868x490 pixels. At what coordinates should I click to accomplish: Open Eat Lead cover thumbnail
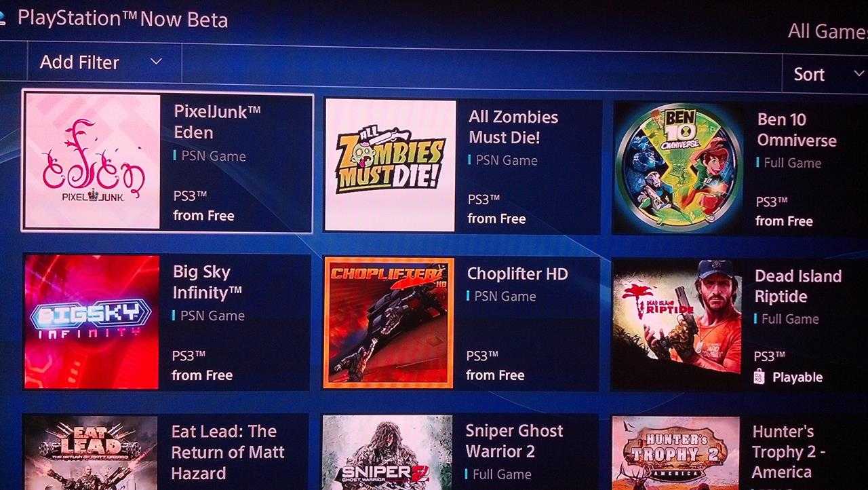click(x=90, y=453)
